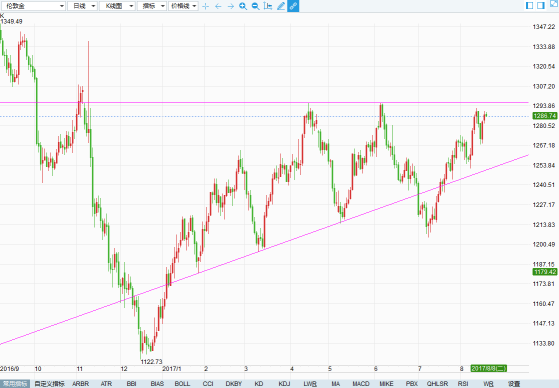
Task: Select the 常用指标 tab
Action: [15, 384]
